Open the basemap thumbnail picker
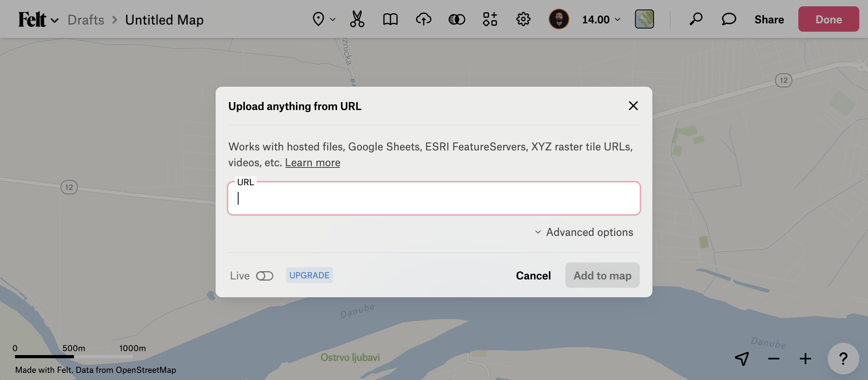This screenshot has width=868, height=380. 644,19
